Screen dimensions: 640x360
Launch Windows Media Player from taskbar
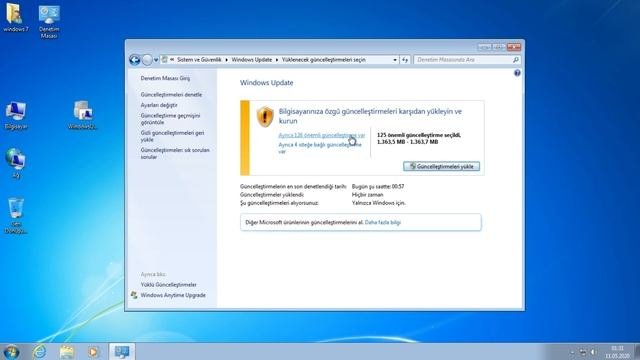pyautogui.click(x=93, y=351)
